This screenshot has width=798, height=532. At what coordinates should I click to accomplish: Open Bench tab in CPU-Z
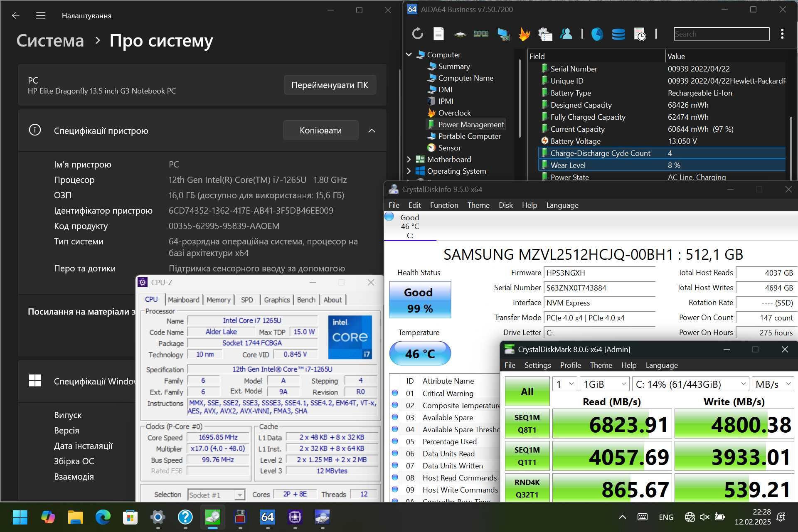pos(306,300)
